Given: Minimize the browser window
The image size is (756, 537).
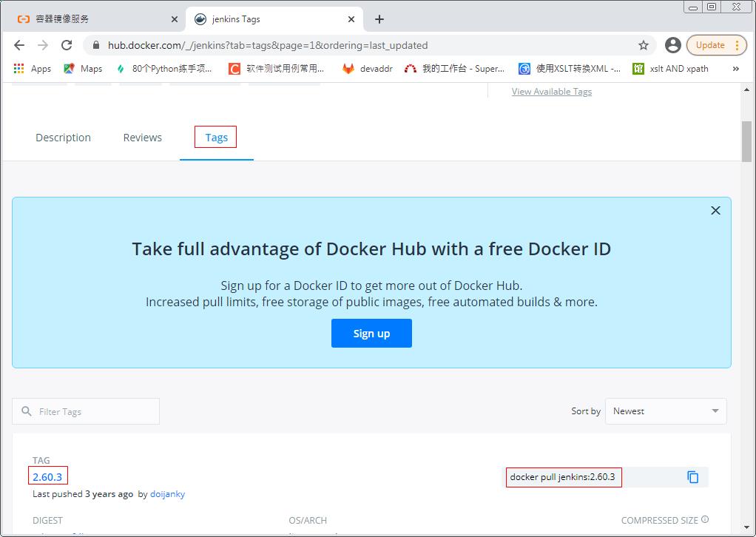Looking at the screenshot, I should click(x=693, y=7).
